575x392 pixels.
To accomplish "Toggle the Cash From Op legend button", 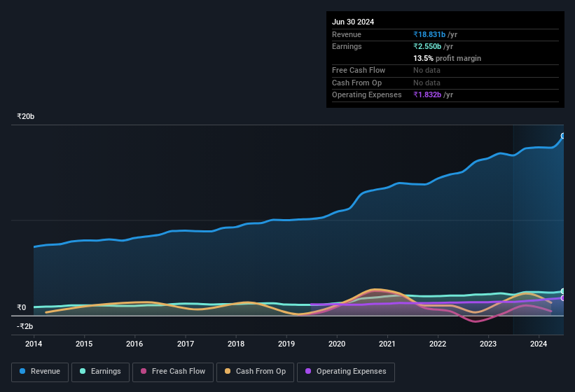I will pos(255,372).
